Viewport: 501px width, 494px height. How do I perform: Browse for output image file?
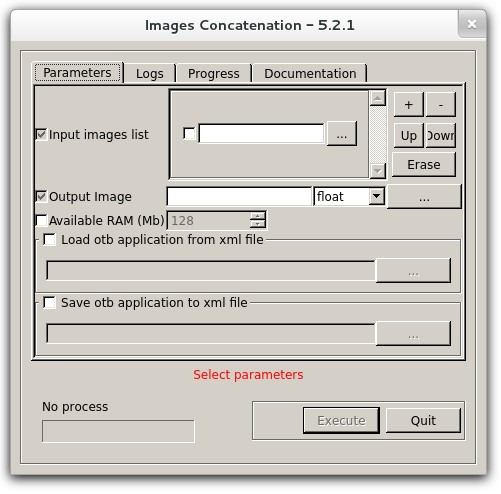pyautogui.click(x=424, y=197)
